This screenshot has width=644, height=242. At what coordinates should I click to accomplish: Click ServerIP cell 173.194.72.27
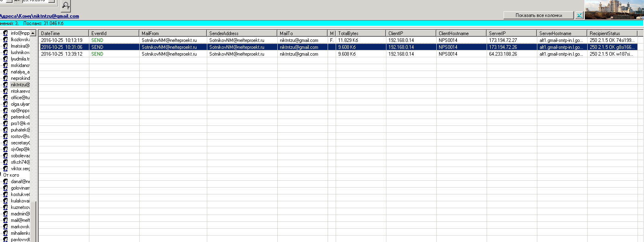click(512, 40)
